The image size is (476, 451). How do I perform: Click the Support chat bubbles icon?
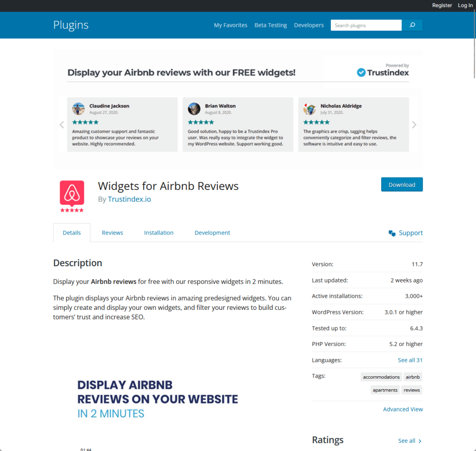(392, 233)
